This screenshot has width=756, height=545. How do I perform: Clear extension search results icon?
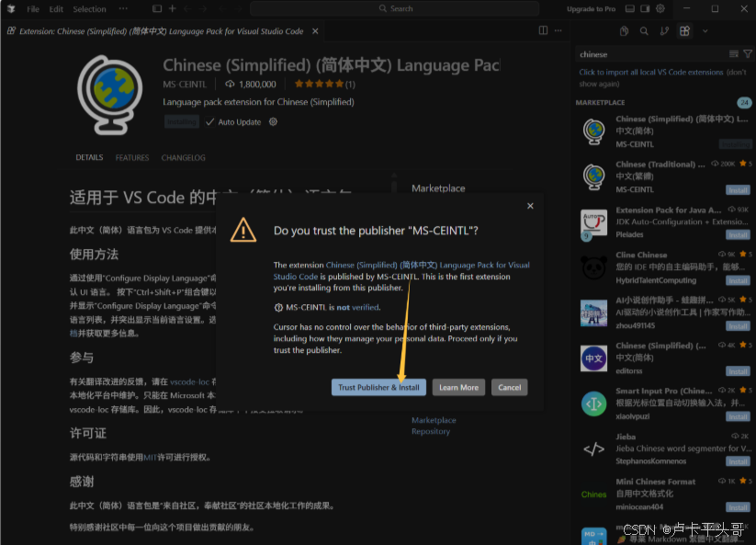click(x=734, y=54)
